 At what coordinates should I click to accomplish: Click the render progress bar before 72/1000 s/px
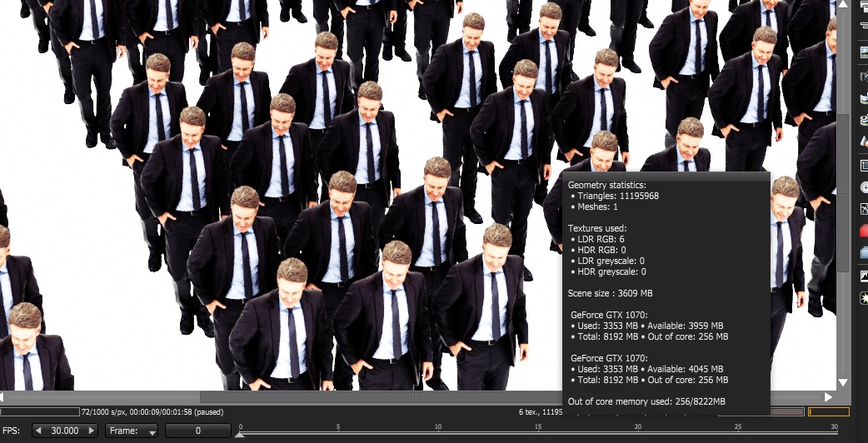pyautogui.click(x=40, y=412)
